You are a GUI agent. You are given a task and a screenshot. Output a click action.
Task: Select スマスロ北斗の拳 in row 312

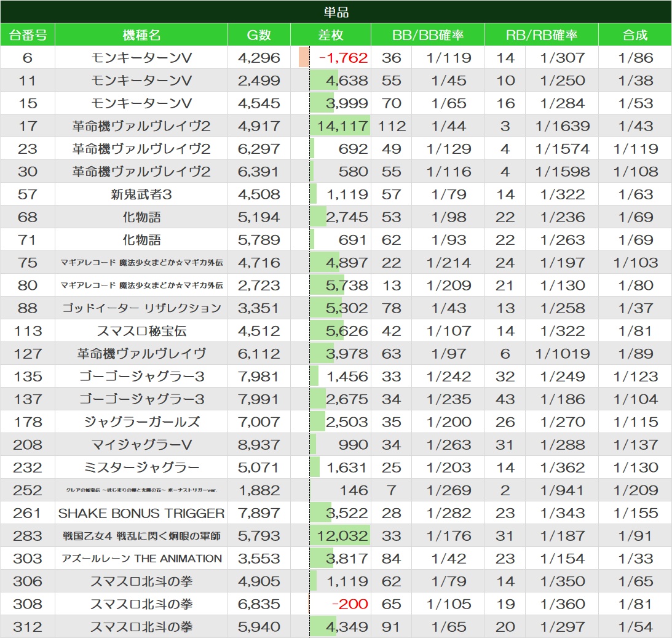[141, 626]
